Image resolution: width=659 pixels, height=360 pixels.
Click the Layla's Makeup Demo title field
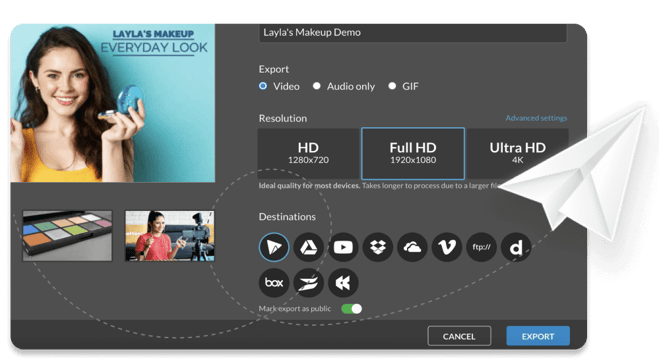(x=413, y=33)
